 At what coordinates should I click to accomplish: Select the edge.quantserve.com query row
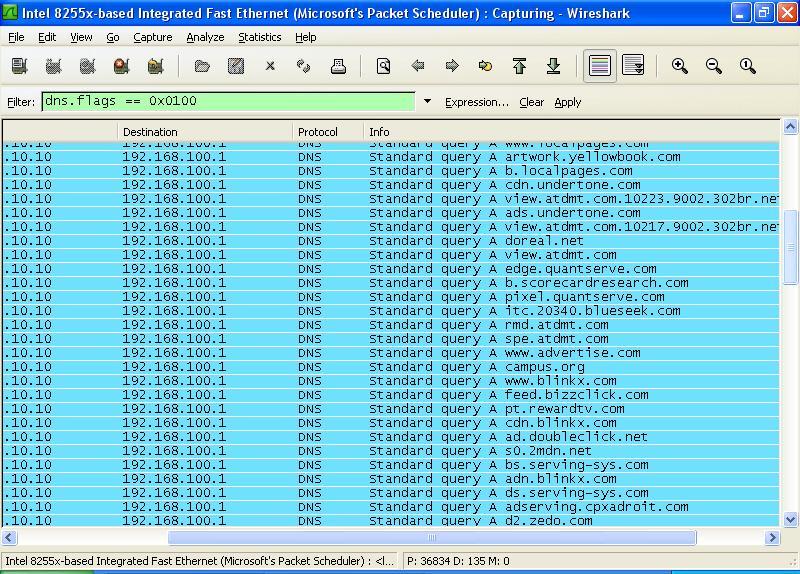point(391,269)
